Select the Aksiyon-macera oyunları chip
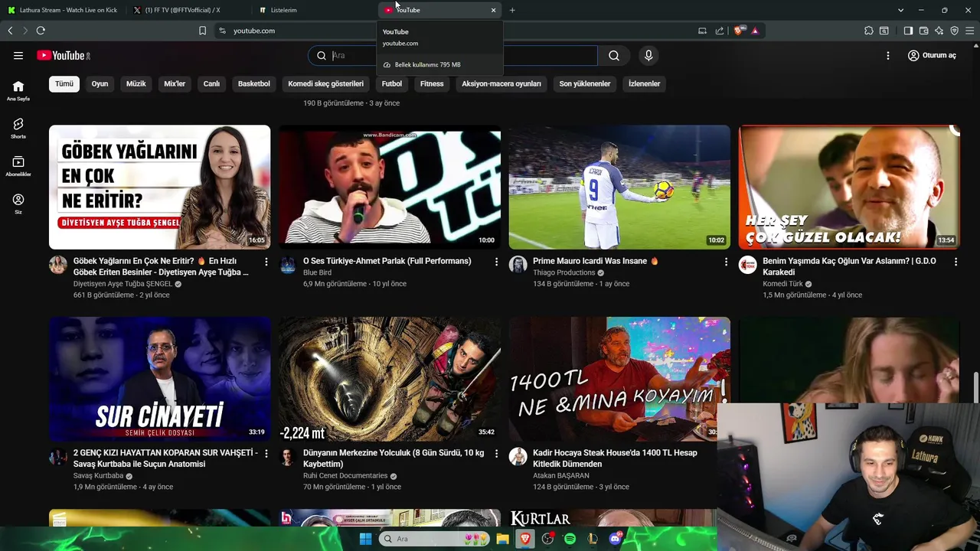 [501, 83]
